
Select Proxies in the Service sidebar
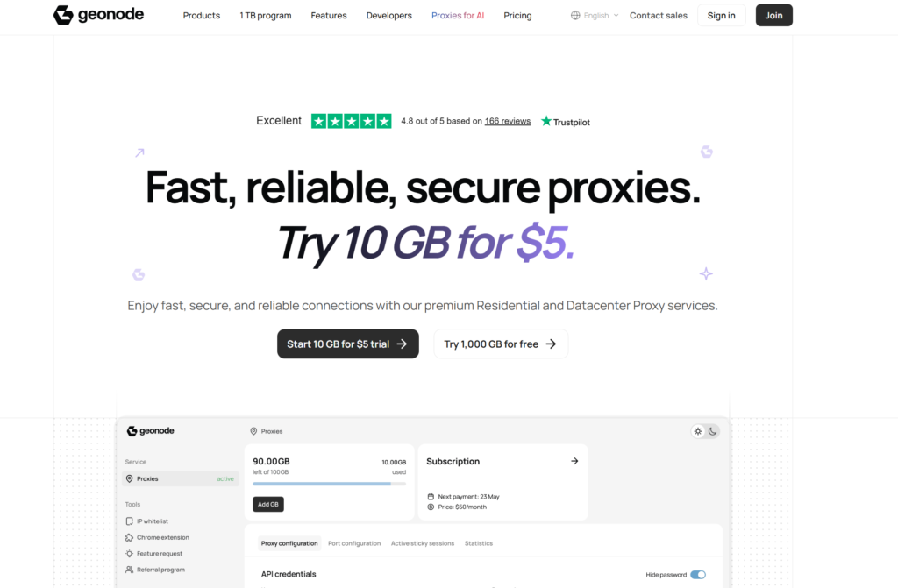147,478
